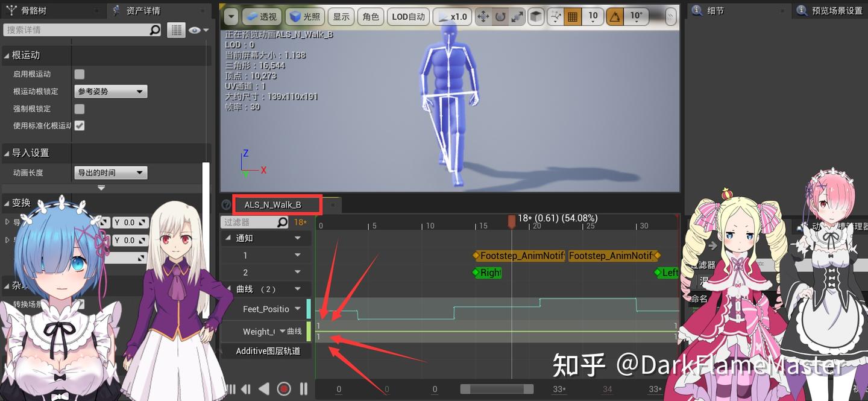Collapse the 变换 section
This screenshot has height=401, width=868.
[7, 203]
